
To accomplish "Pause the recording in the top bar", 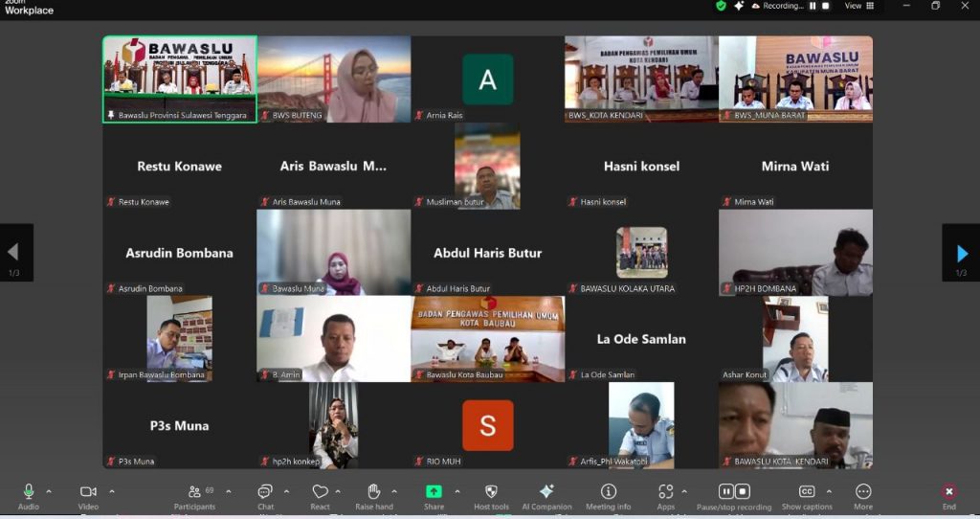I will [x=813, y=6].
